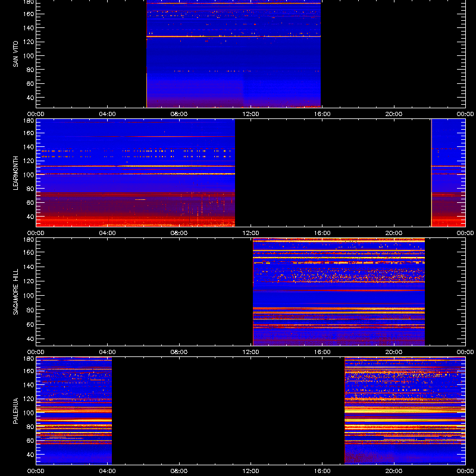Click the 40 frequency label on San Vito axis
The image size is (476, 476).
point(32,98)
